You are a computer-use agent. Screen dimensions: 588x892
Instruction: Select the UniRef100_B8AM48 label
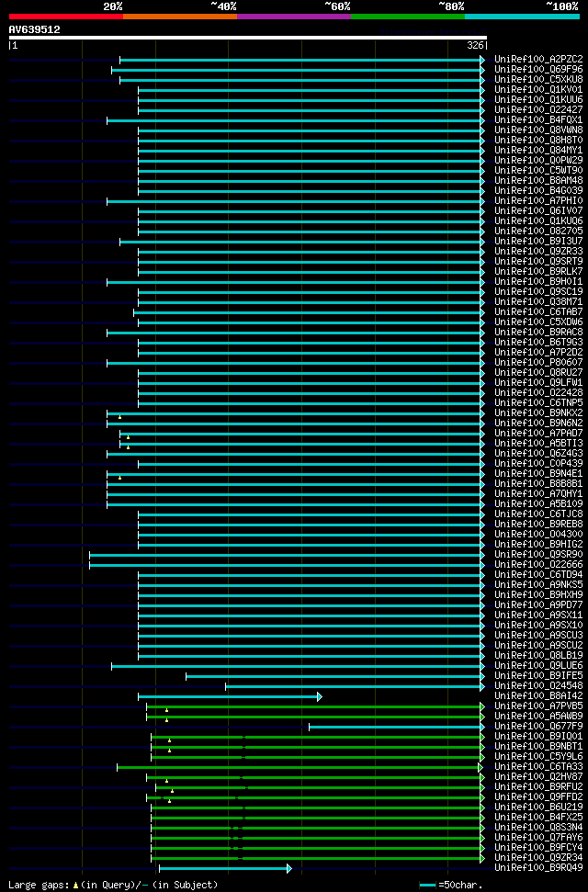point(538,180)
